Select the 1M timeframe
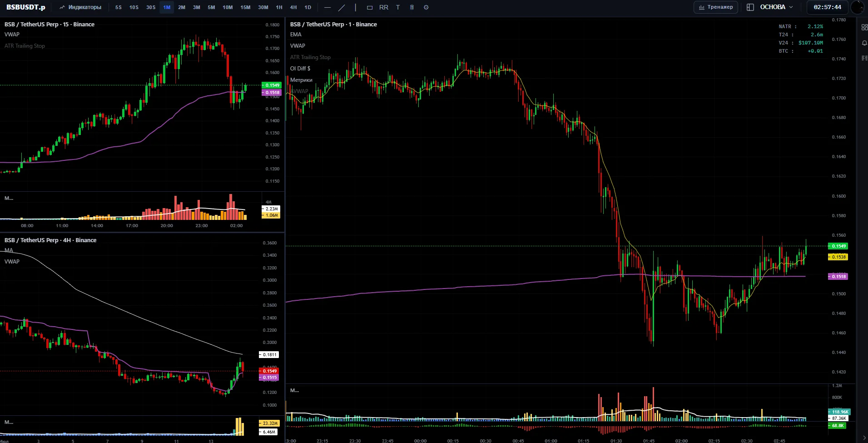Viewport: 868px width, 443px height. tap(167, 7)
